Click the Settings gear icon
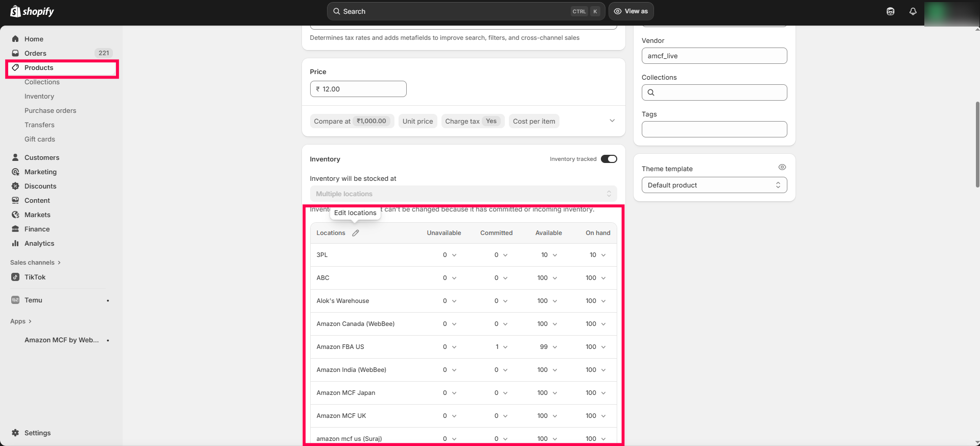Image resolution: width=980 pixels, height=446 pixels. tap(15, 433)
